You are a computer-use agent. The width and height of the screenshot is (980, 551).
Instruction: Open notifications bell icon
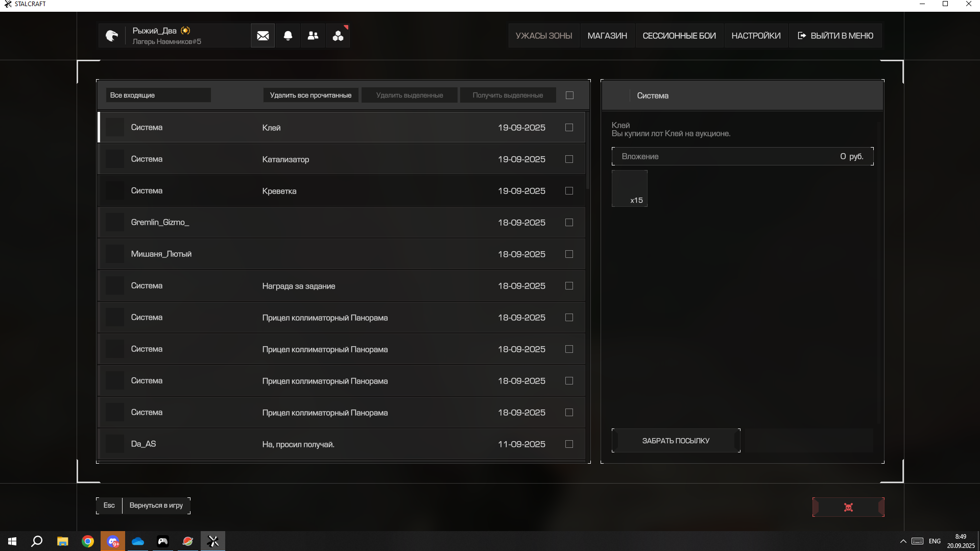(288, 36)
